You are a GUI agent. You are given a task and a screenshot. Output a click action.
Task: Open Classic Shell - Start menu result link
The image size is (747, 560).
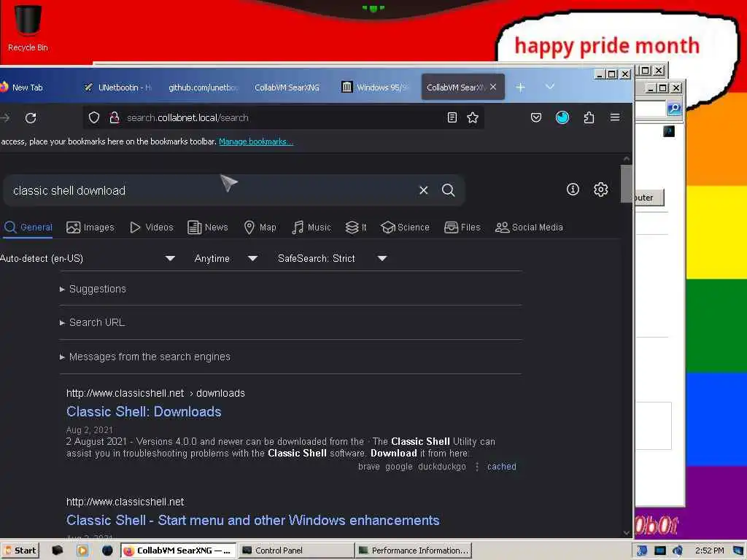pos(252,520)
